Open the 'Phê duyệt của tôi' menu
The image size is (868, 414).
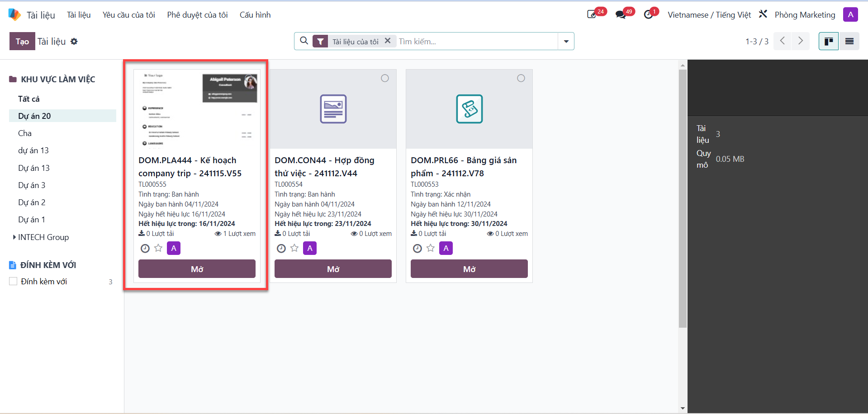click(197, 14)
